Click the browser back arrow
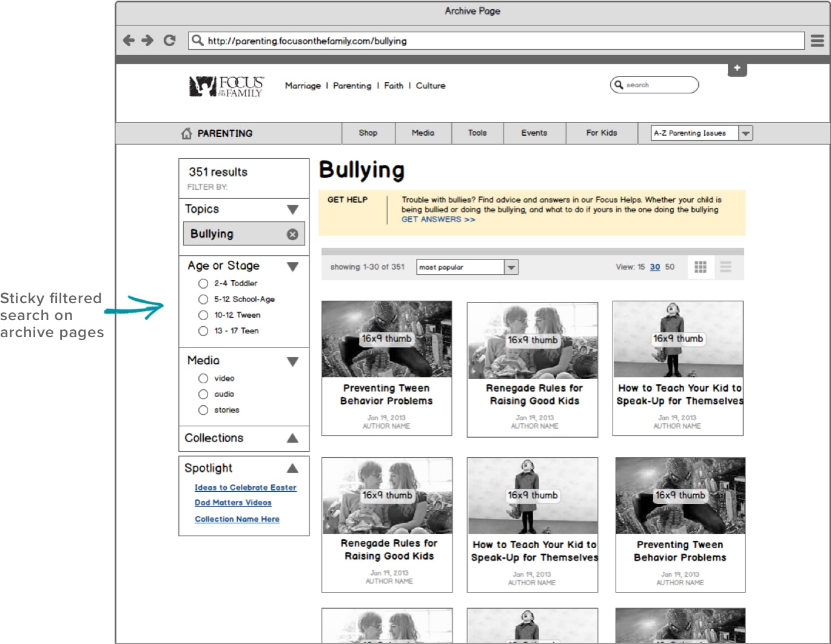This screenshot has height=644, width=831. [x=129, y=41]
